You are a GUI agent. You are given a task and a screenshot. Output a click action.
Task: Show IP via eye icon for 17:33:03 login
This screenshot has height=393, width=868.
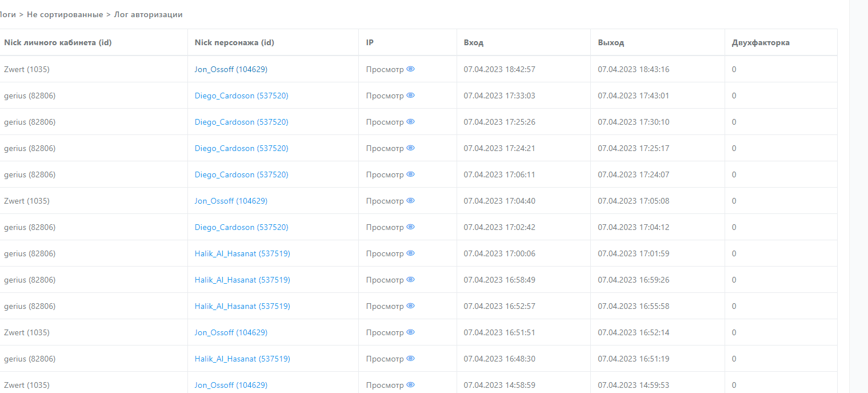pos(410,96)
